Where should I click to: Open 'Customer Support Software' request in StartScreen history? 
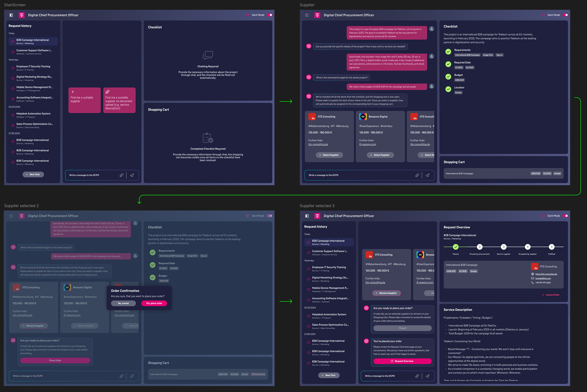34,52
